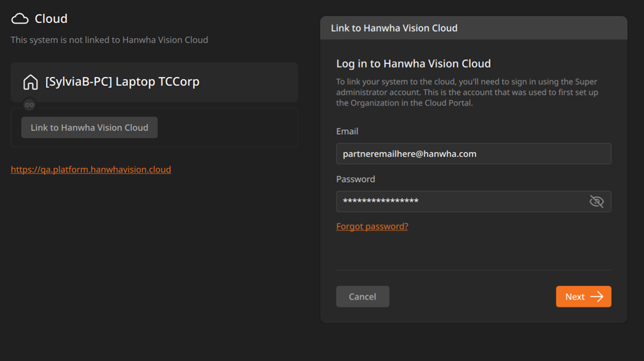Viewport: 644px width, 361px height.
Task: Click the Password field label
Action: pyautogui.click(x=356, y=179)
